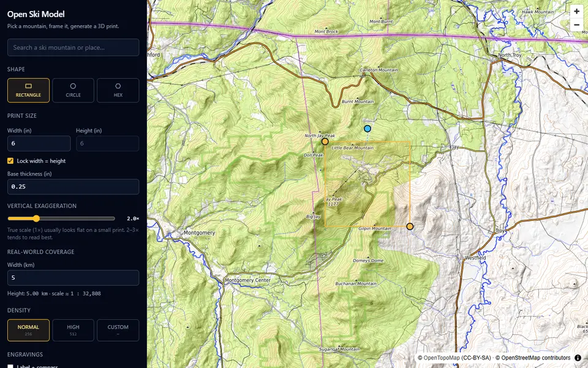Screen dimensions: 588x368
Task: Click the Sugarloaf Mountain map label
Action: 339,349
